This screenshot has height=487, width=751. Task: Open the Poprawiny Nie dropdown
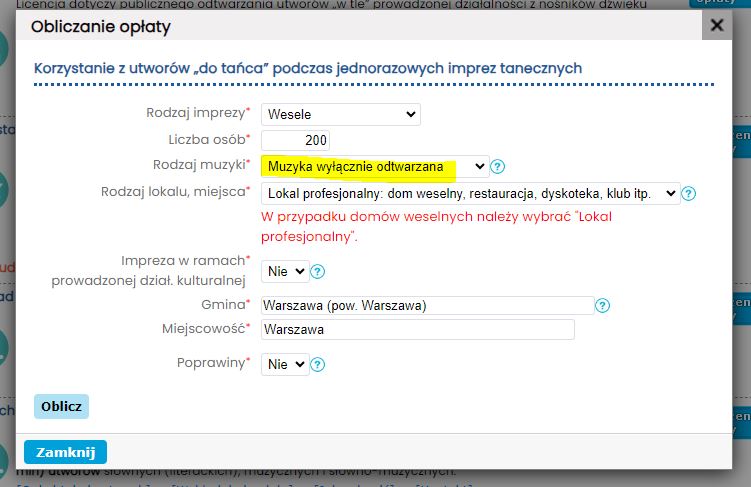click(285, 364)
